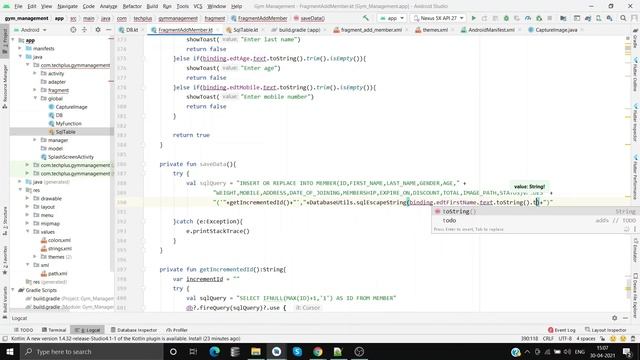Open the Project Structure icon
The height and width of the screenshot is (360, 640).
pyautogui.click(x=563, y=18)
